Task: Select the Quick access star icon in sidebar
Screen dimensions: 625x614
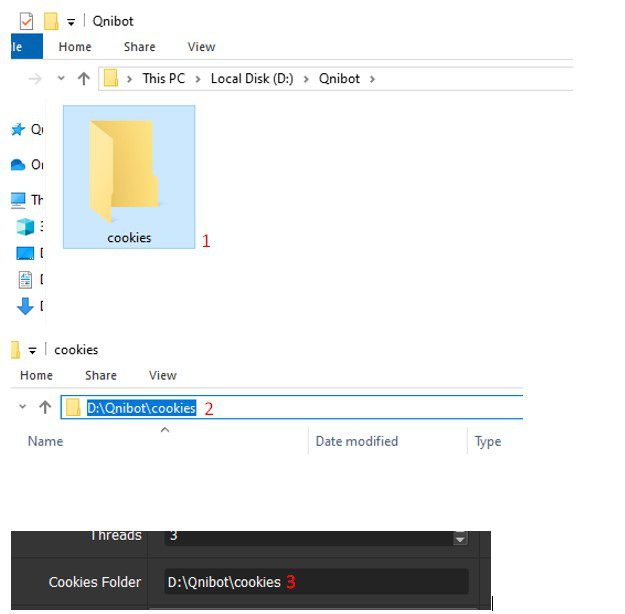Action: pos(18,129)
